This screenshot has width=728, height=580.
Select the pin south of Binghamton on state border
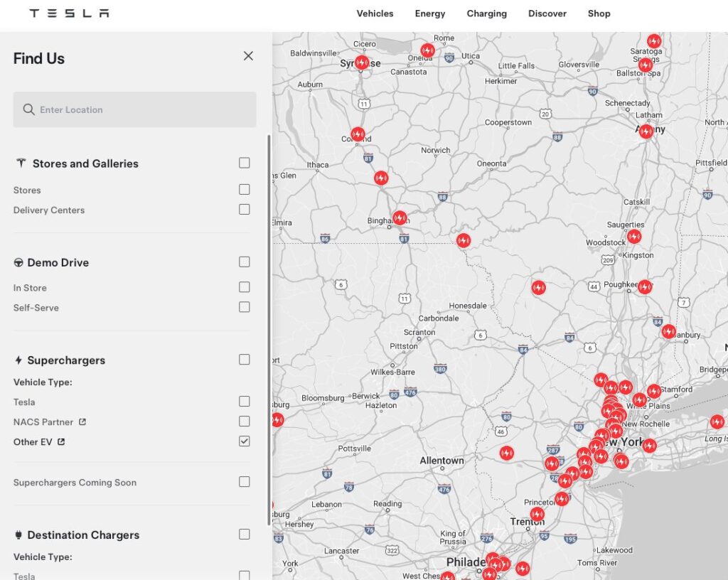[464, 240]
